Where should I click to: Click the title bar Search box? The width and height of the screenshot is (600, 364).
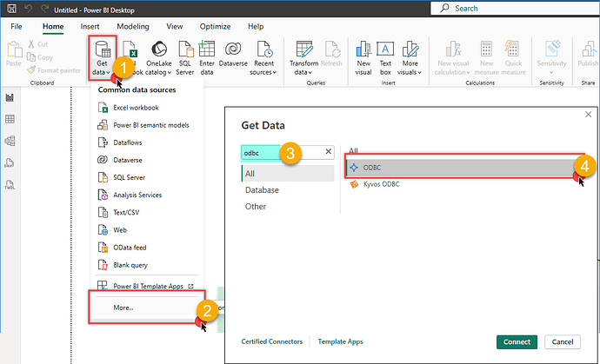click(515, 9)
